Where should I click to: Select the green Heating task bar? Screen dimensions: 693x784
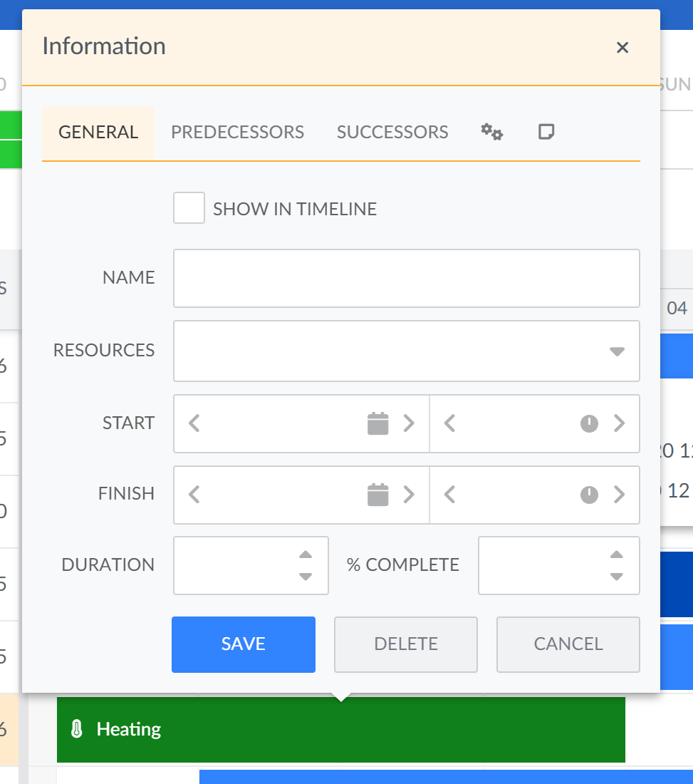[x=340, y=730]
